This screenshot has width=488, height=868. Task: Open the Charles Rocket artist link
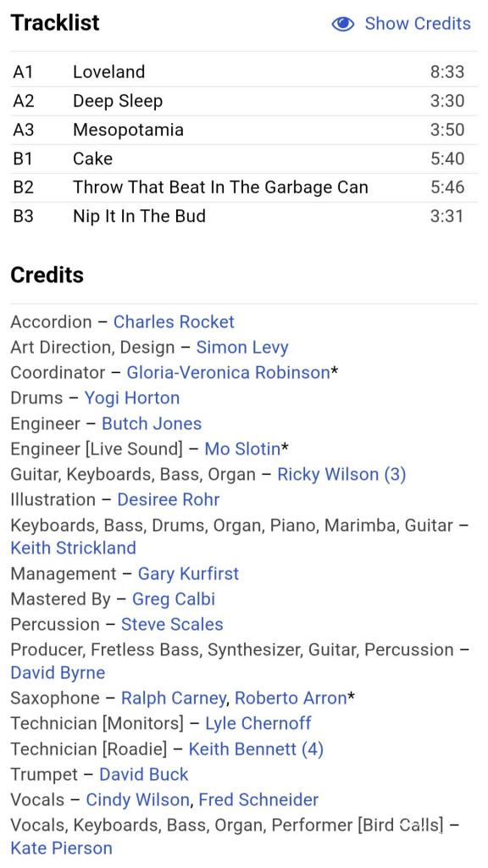174,321
